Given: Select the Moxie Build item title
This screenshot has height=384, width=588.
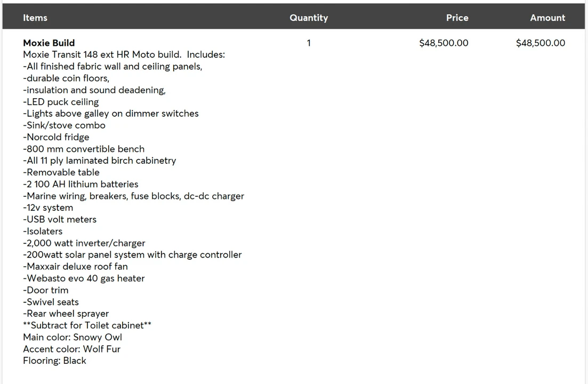Looking at the screenshot, I should click(49, 43).
